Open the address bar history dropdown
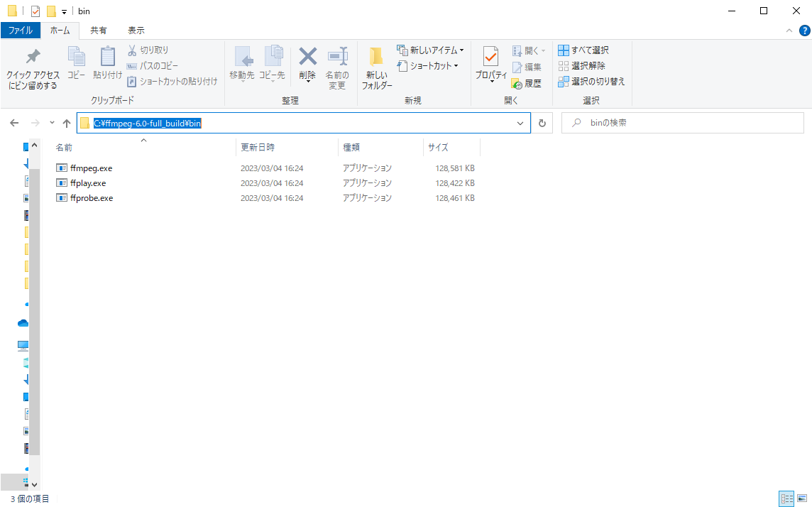 point(520,122)
